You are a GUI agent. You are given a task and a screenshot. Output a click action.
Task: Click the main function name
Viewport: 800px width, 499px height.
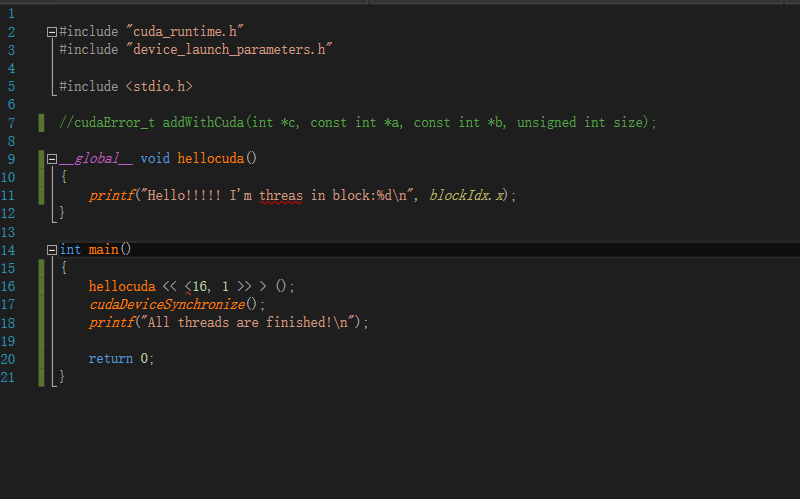104,250
